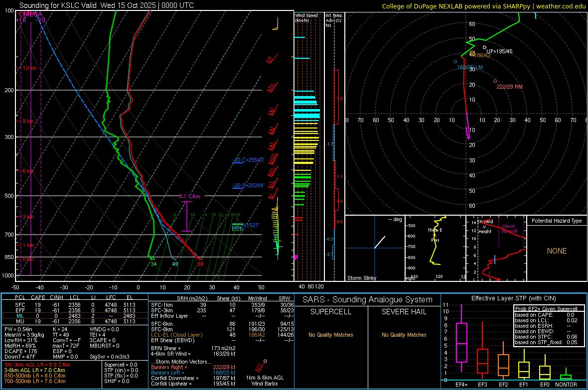Viewport: 588px width, 390px height.
Task: Click the white Storm Slinky line
Action: (x=380, y=242)
